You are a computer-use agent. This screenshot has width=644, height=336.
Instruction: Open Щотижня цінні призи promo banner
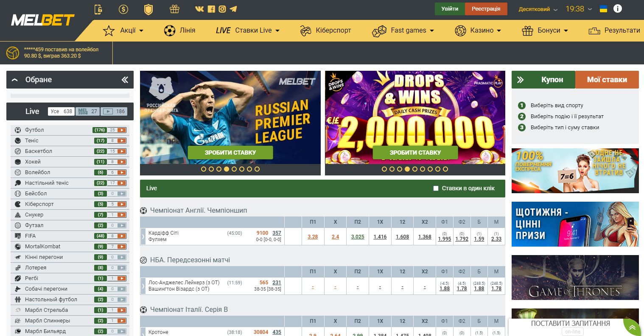[575, 224]
